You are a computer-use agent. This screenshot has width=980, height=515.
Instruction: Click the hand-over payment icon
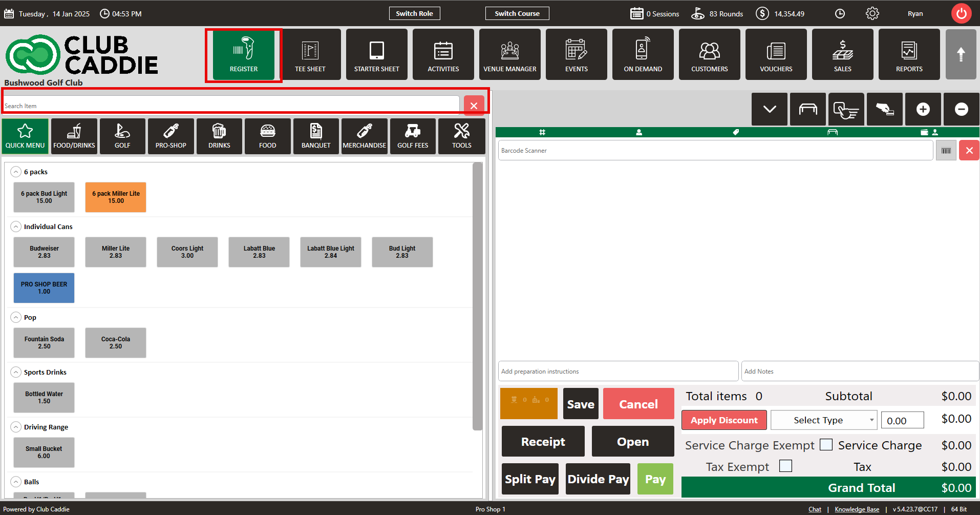(x=885, y=109)
